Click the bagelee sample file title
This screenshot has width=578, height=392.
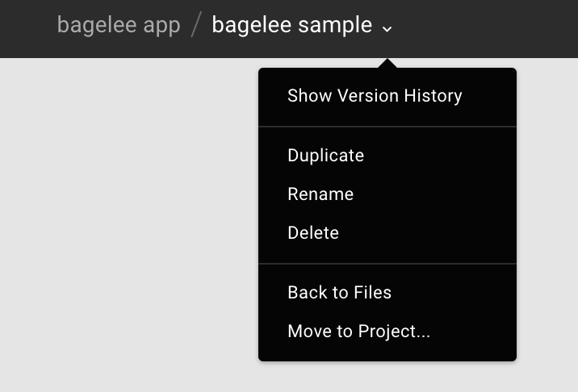point(292,26)
